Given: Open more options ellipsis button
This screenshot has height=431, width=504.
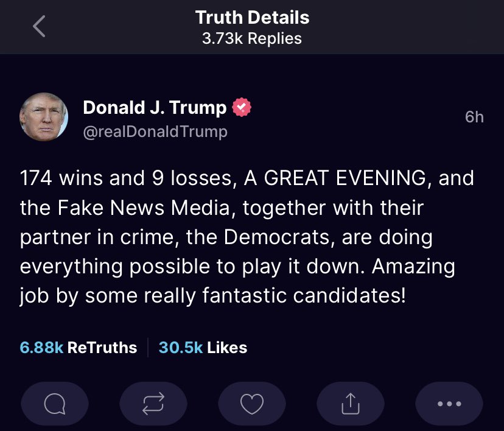Looking at the screenshot, I should tap(449, 403).
